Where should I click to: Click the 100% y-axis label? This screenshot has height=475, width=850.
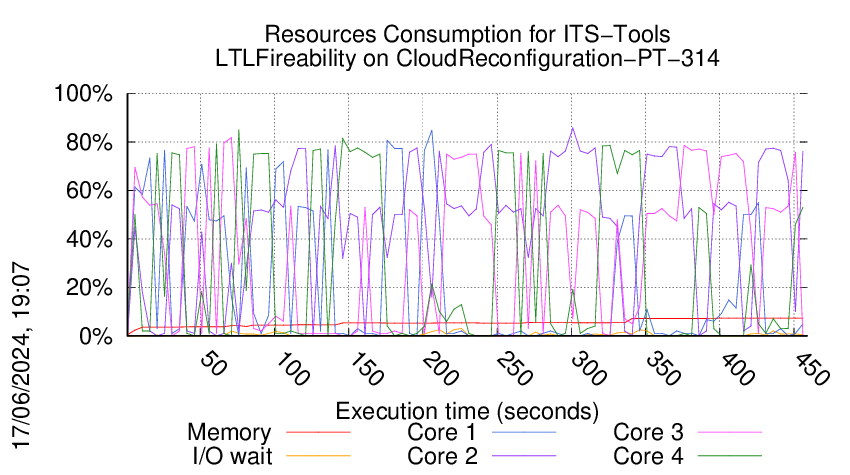click(83, 94)
